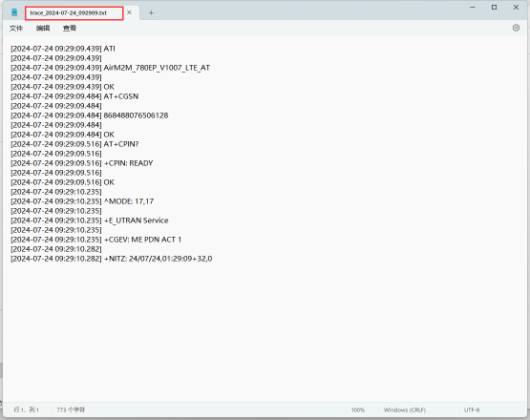This screenshot has height=420, width=530.
Task: Maximize the Notepad window
Action: click(494, 7)
